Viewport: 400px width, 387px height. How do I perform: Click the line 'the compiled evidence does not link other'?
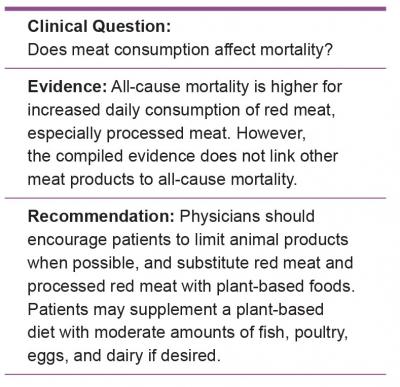pyautogui.click(x=183, y=156)
